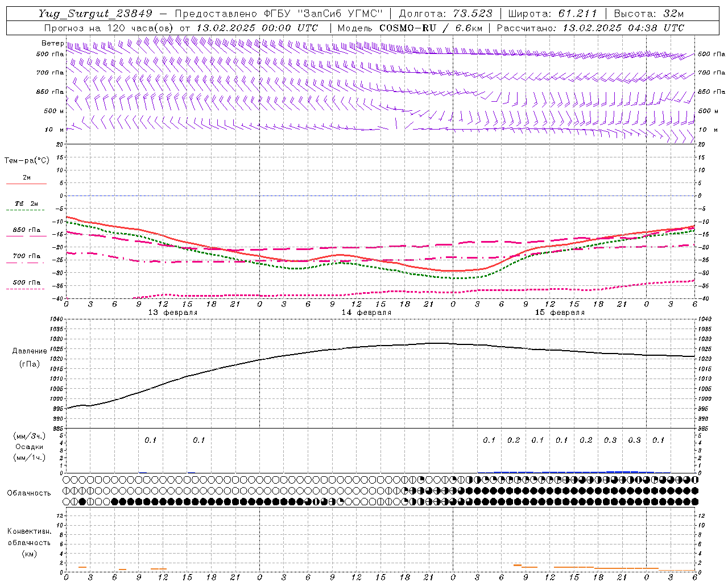Click the station title Yug_Surgut_23849
728x582 pixels.
96,14
